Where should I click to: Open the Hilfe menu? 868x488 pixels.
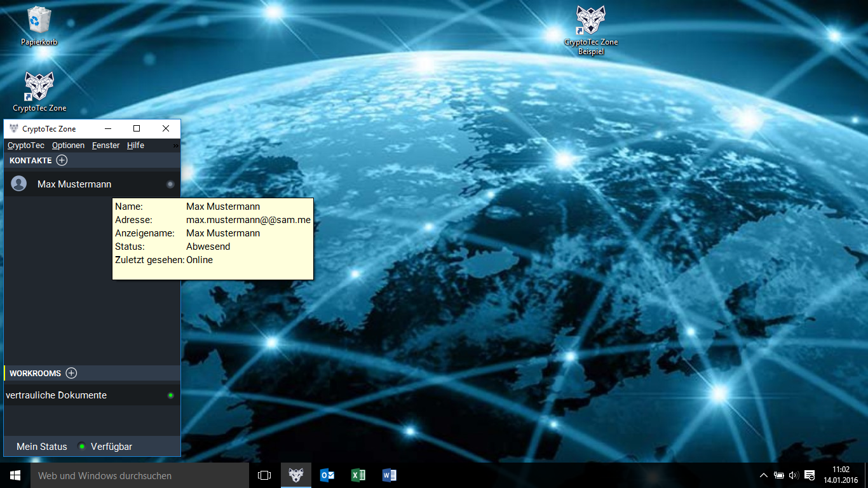[135, 146]
